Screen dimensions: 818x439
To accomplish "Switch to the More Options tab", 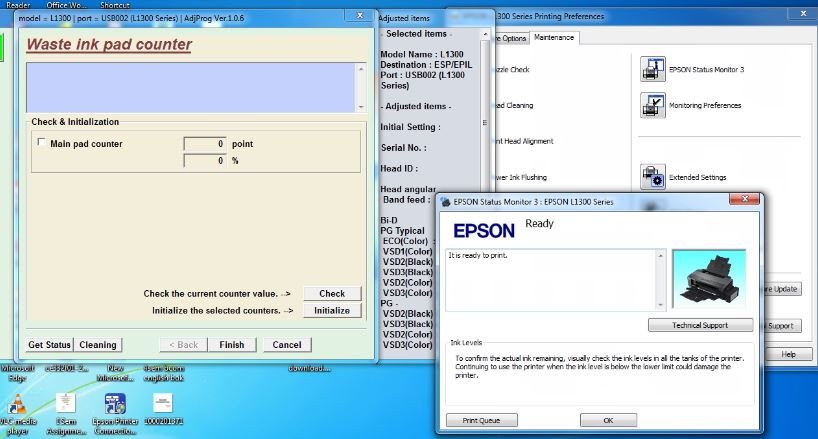I will click(511, 38).
